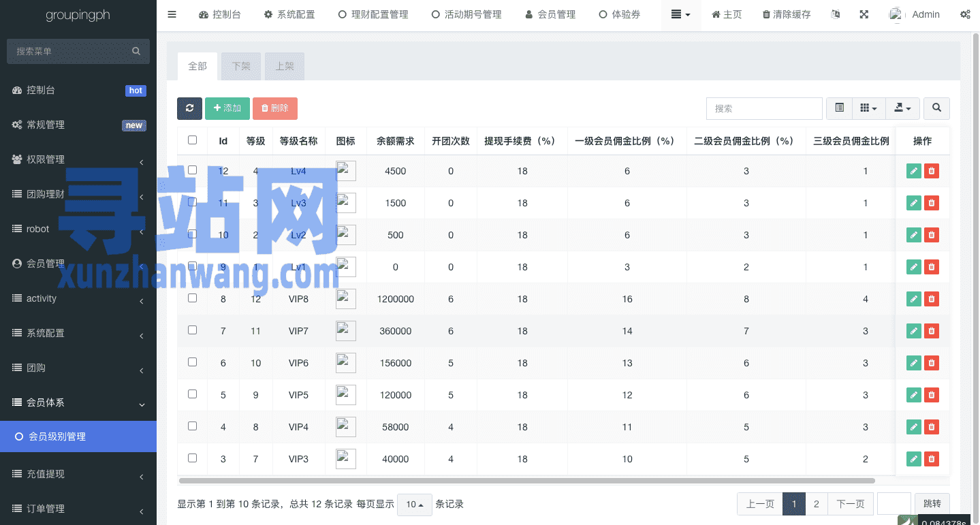Expand 团购理财 in sidebar
Viewport: 980px width, 525px height.
click(78, 194)
